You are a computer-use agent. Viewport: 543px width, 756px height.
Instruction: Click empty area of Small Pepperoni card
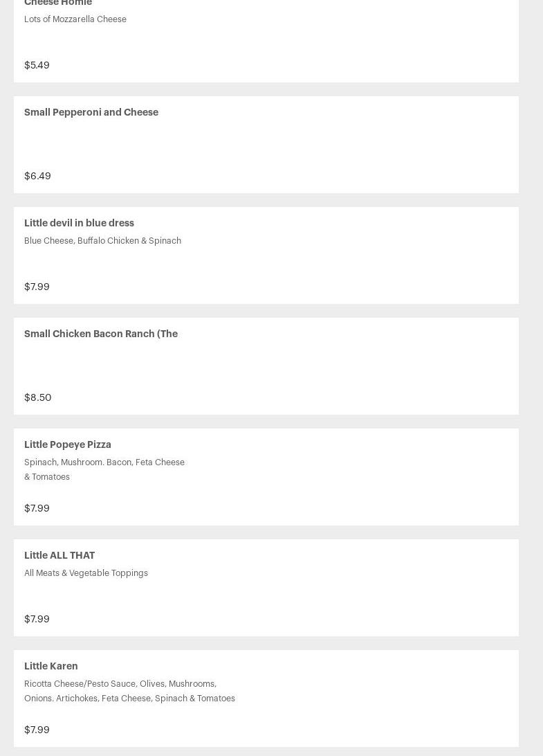pos(346,145)
